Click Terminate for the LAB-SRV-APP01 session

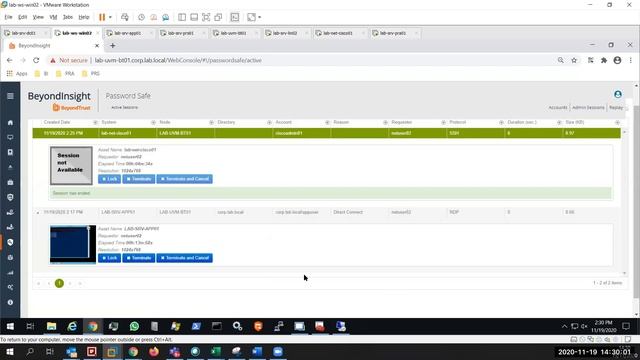pos(139,258)
